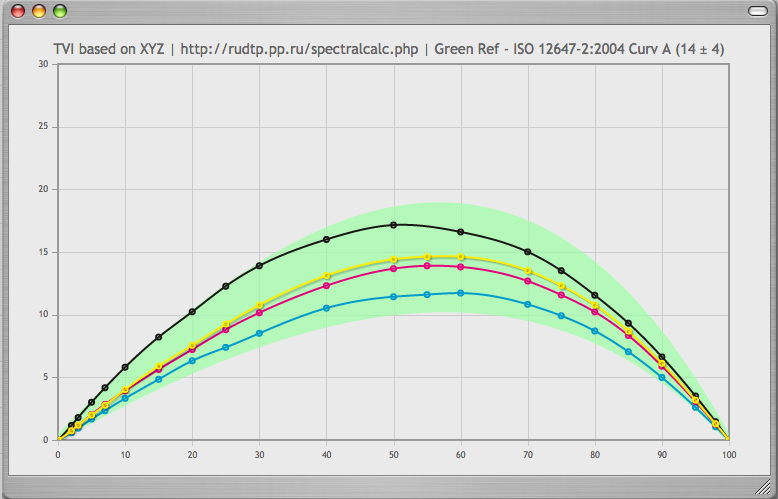Click y-axis label 25

(x=43, y=126)
